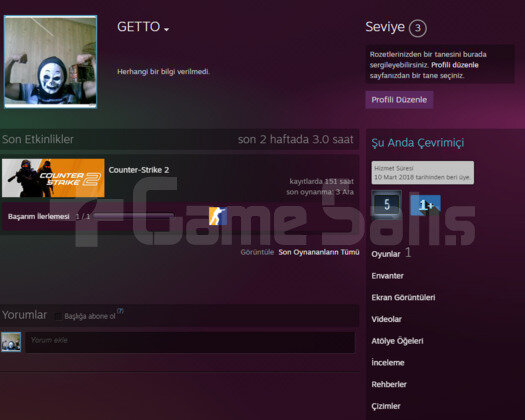The height and width of the screenshot is (420, 525).
Task: Click the 'son oynanma: 3 Ara' text
Action: click(320, 192)
